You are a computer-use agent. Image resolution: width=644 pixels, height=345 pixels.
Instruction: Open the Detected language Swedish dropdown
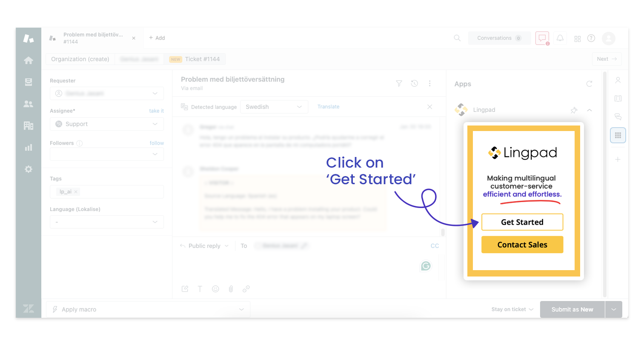(273, 107)
